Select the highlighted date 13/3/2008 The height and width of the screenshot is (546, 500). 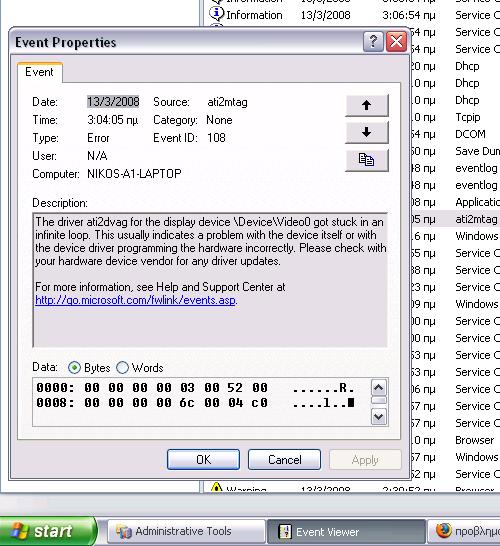tap(113, 102)
